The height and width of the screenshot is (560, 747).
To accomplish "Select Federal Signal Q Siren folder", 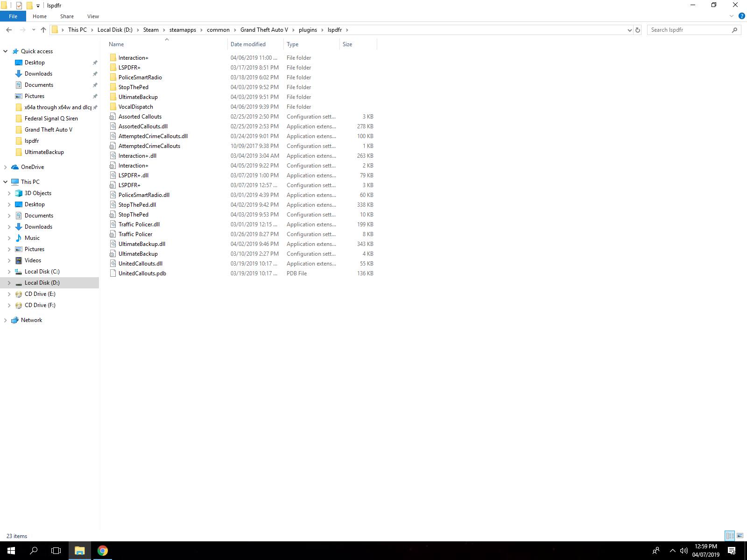I will click(51, 119).
